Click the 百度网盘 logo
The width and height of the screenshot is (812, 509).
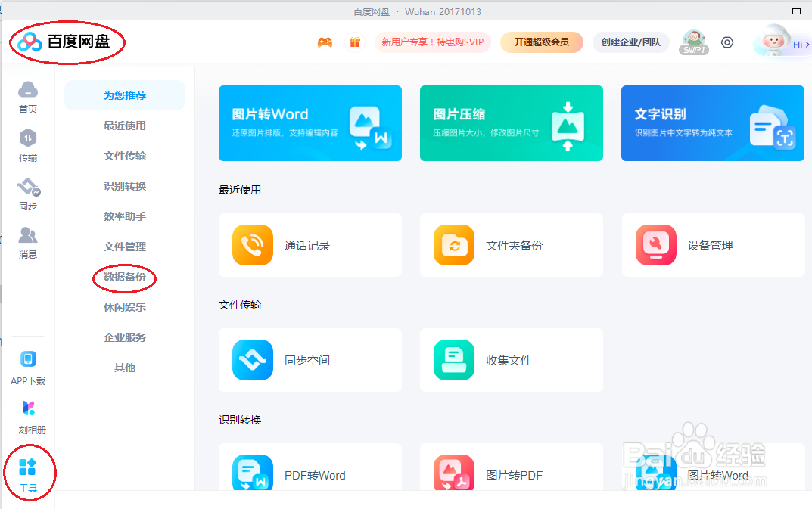click(64, 42)
